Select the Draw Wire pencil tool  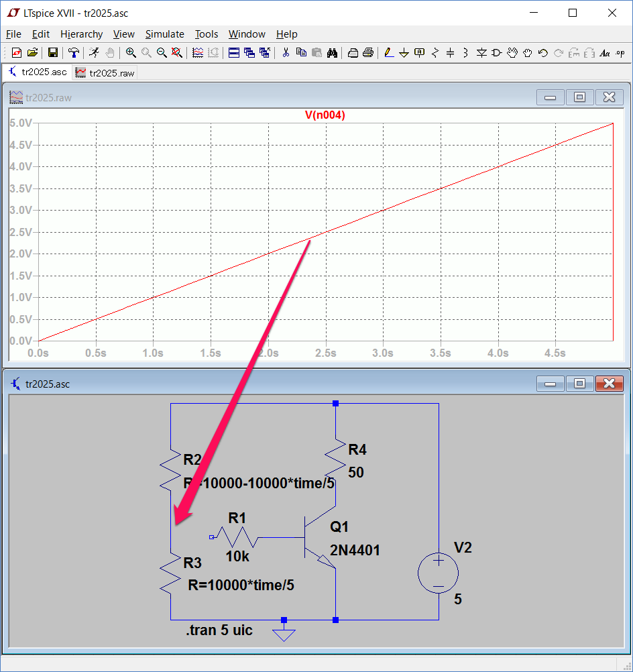pyautogui.click(x=388, y=52)
